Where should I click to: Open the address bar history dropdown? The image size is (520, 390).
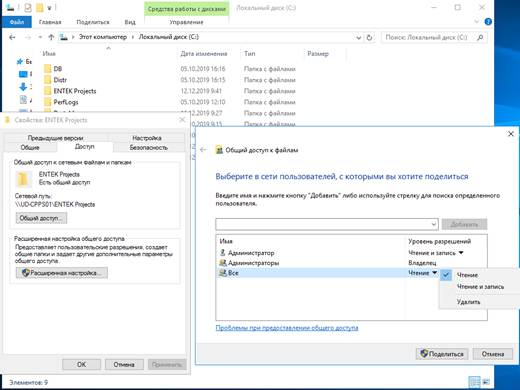point(359,38)
